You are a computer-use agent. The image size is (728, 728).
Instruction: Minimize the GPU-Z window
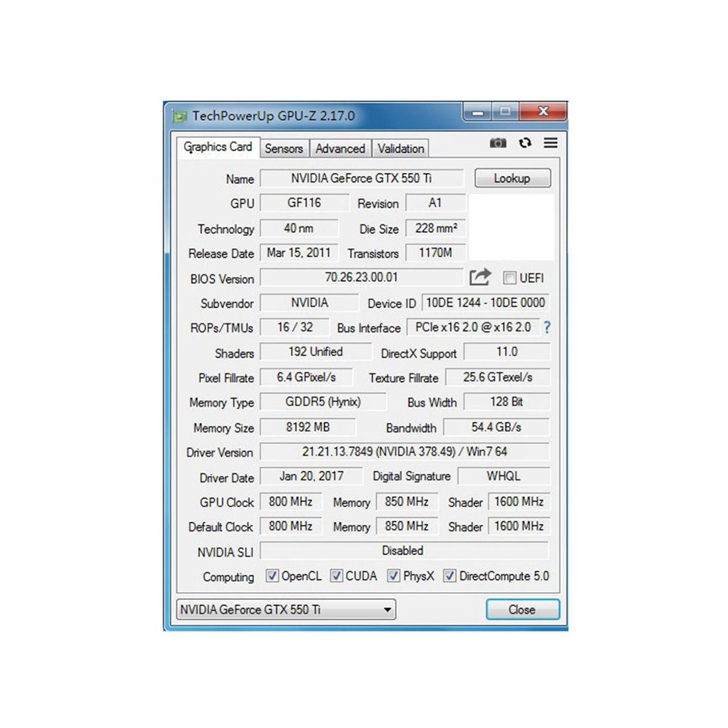478,112
